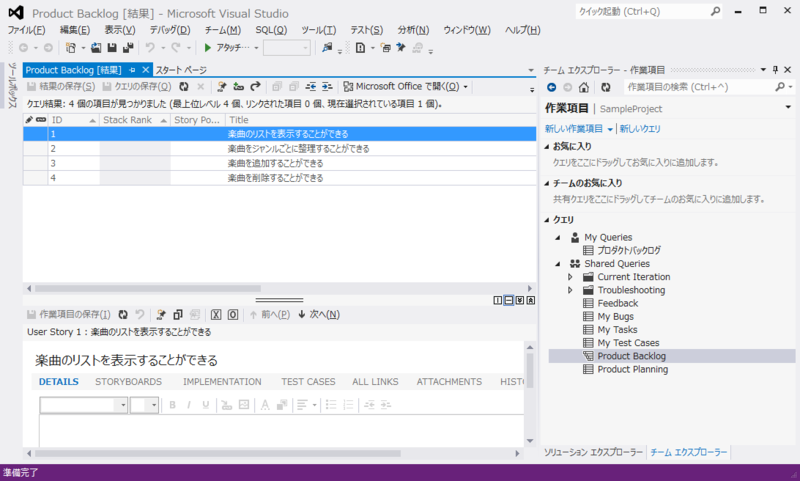Viewport: 800px width, 481px height.
Task: Open the Microsoft Office で開く dropdown
Action: click(465, 87)
